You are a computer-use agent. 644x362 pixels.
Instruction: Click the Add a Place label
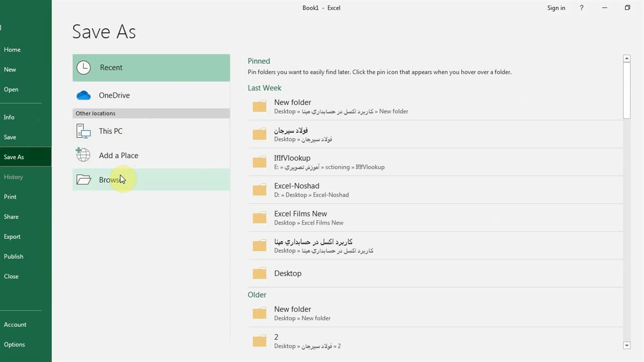pyautogui.click(x=118, y=155)
